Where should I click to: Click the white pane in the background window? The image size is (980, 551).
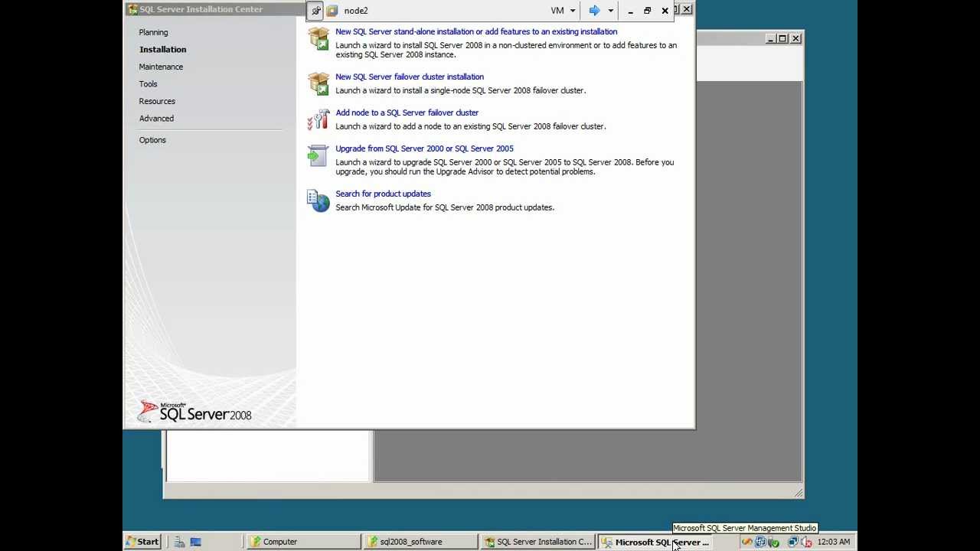point(269,456)
